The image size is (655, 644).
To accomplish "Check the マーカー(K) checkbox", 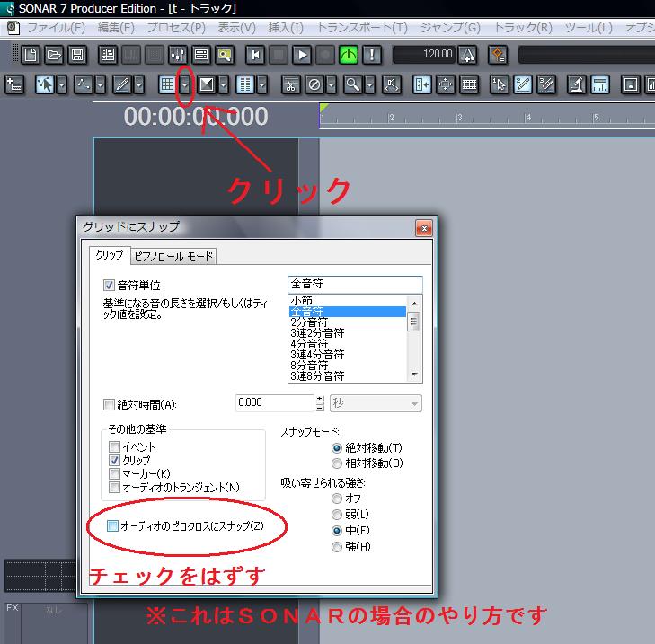I will (114, 473).
